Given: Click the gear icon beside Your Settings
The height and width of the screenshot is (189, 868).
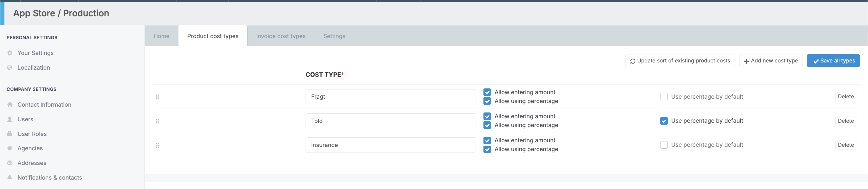Looking at the screenshot, I should (x=10, y=53).
